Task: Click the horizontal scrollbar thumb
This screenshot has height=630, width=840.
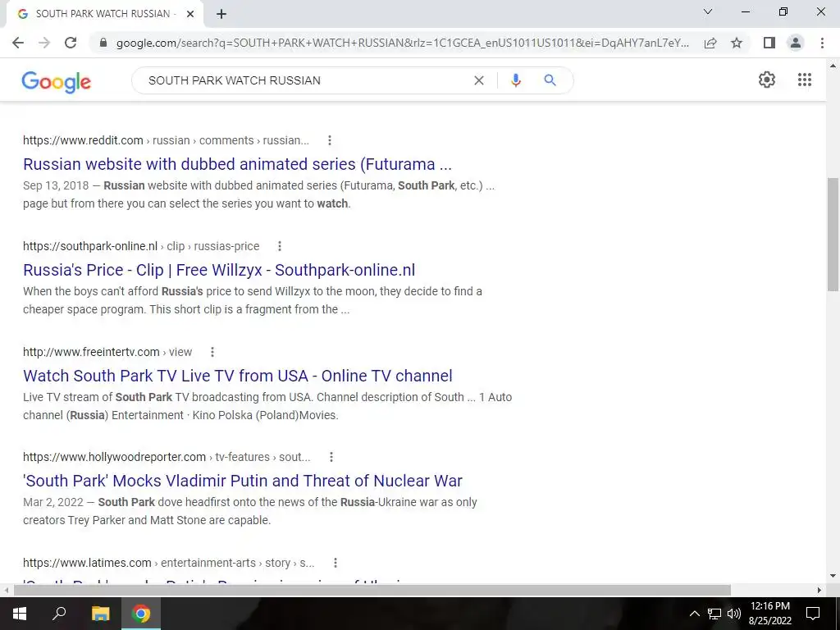Action: point(372,590)
